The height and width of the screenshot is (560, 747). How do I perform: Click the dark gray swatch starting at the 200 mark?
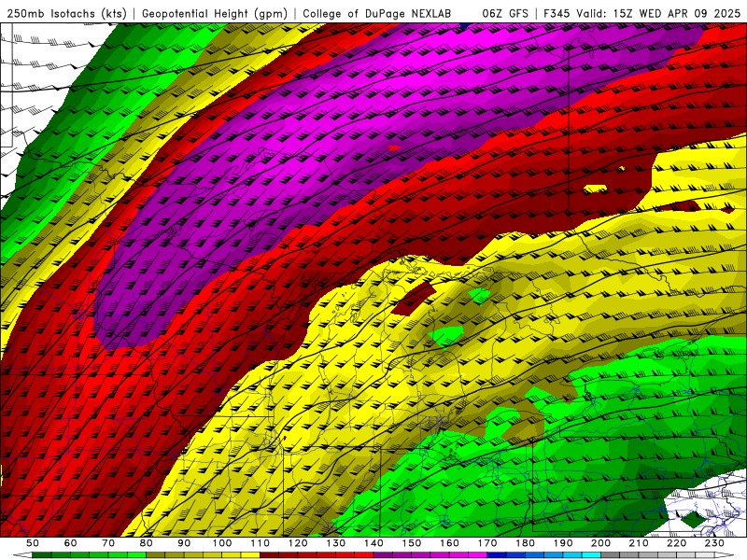click(x=611, y=555)
